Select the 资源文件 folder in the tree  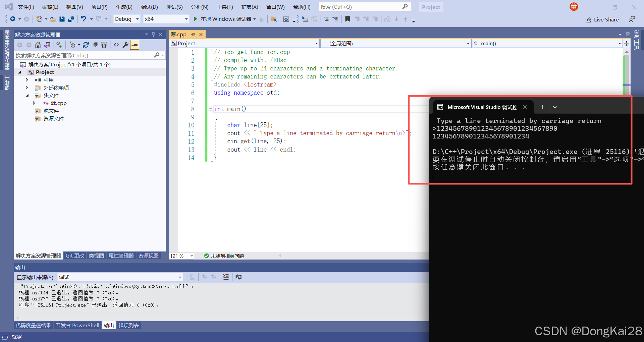(x=53, y=119)
